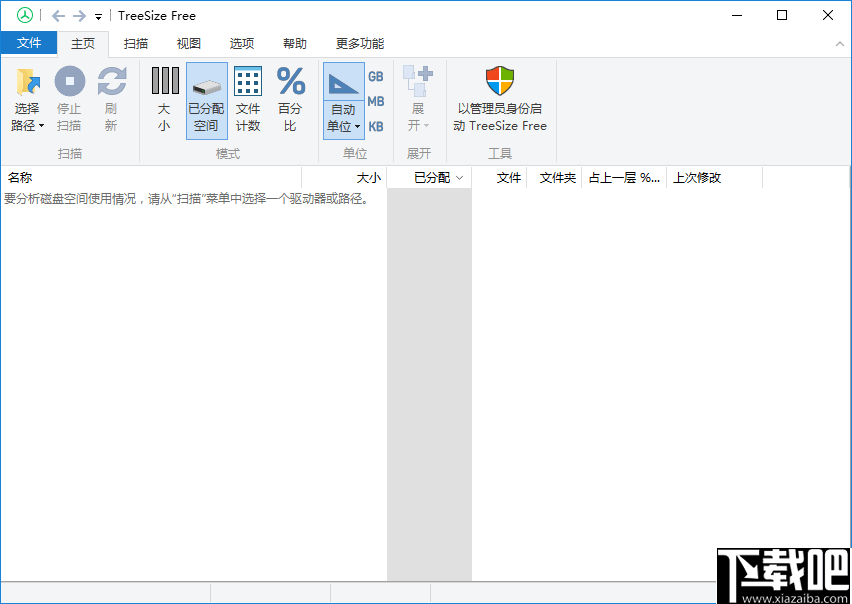Click 以管理员身份启动 TreeSize Free button
The height and width of the screenshot is (604, 852).
coord(499,98)
